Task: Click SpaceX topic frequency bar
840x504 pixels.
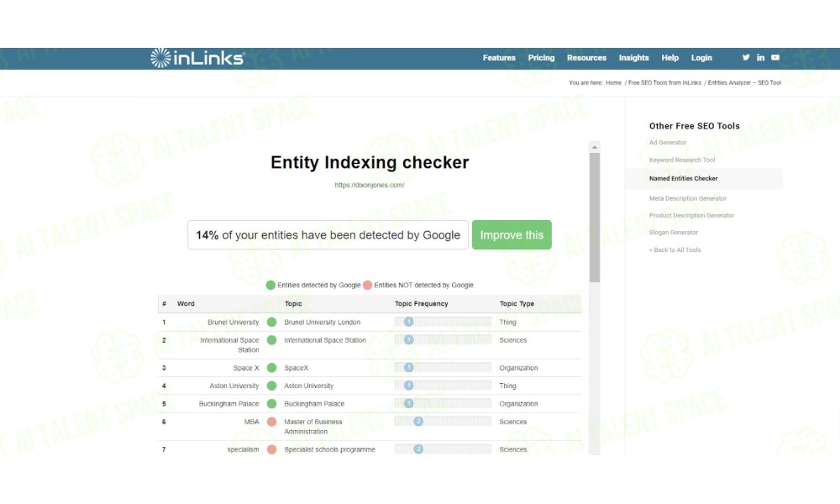Action: (x=443, y=367)
